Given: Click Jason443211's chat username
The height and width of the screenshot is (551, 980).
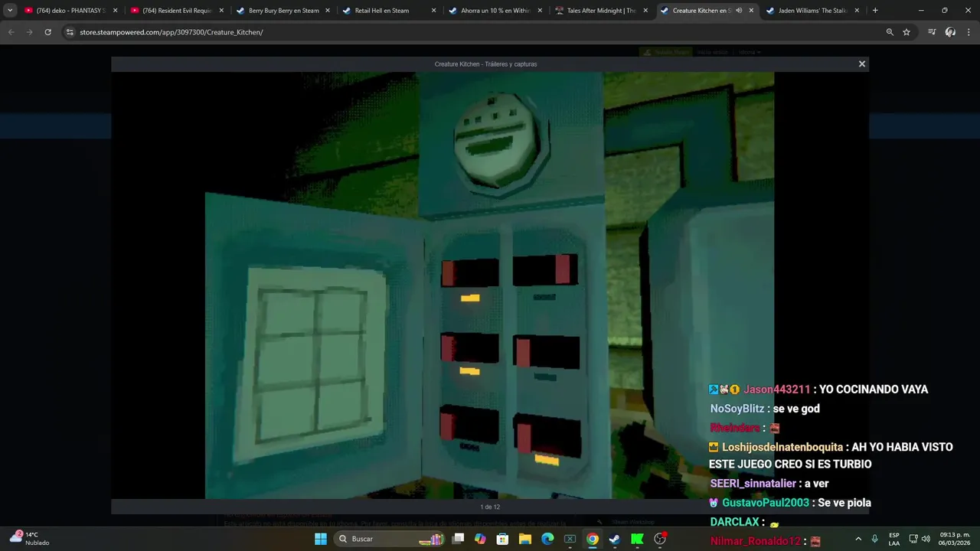Looking at the screenshot, I should click(x=776, y=390).
